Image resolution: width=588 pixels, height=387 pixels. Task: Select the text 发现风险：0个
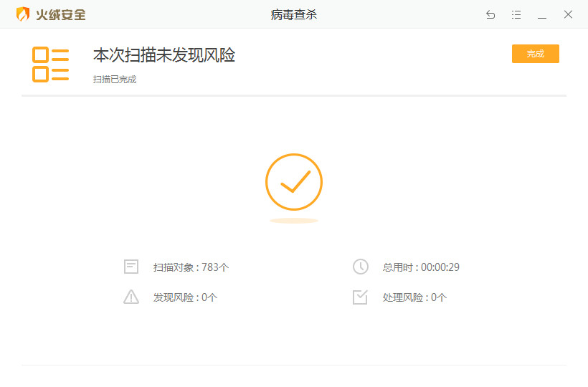pos(185,297)
